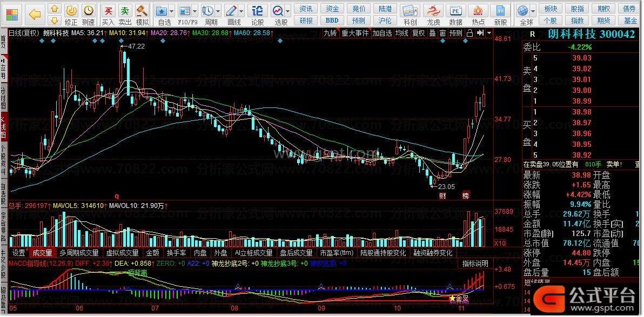The width and height of the screenshot is (644, 317).
Task: Click the yellow up arrow icon
Action: pos(54,9)
